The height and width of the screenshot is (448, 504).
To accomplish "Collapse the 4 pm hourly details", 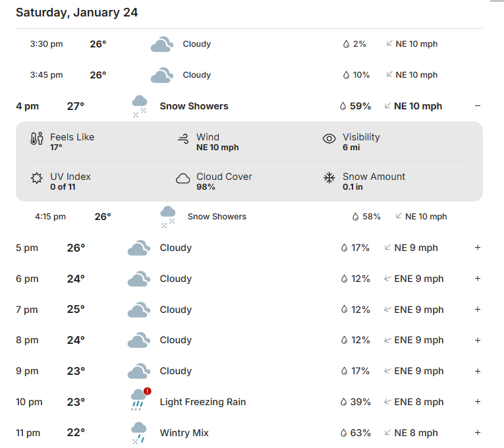I will (x=478, y=106).
